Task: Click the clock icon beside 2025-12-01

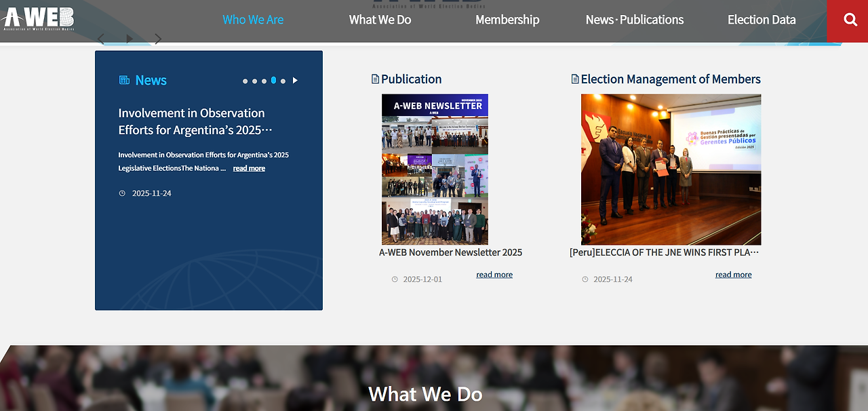Action: 395,279
